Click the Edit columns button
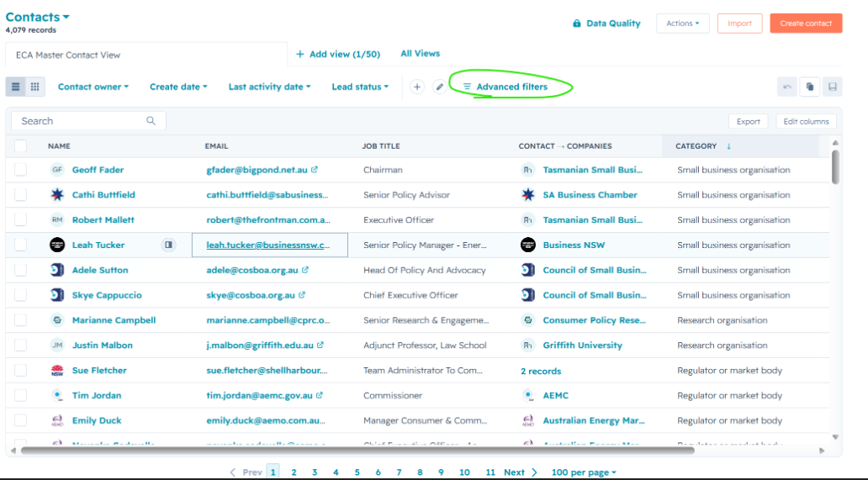Image resolution: width=868 pixels, height=480 pixels. [x=806, y=122]
